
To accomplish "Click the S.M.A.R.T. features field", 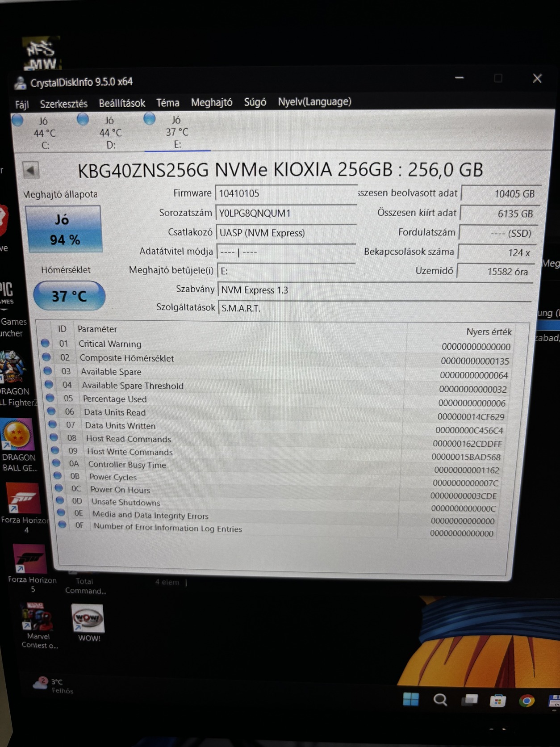I will [x=374, y=308].
